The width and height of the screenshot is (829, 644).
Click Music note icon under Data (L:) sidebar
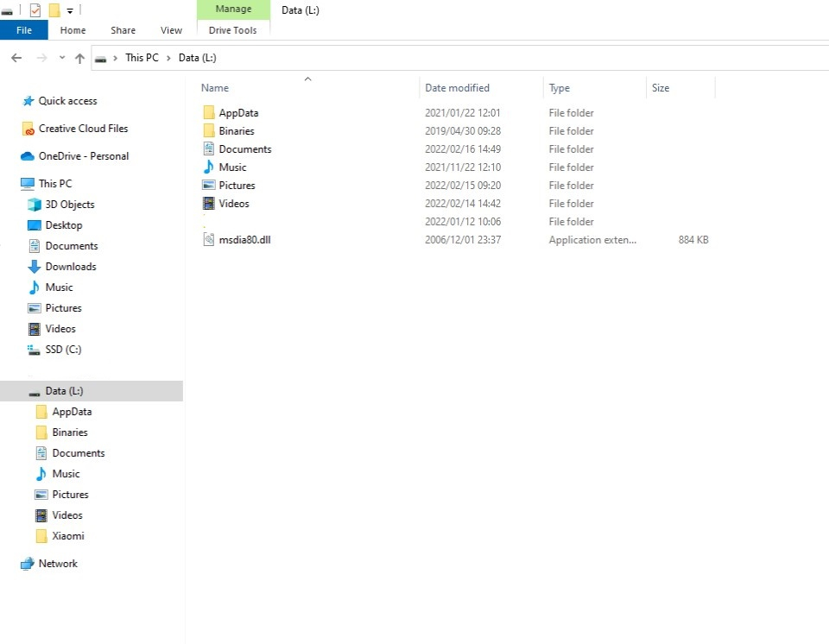[41, 474]
